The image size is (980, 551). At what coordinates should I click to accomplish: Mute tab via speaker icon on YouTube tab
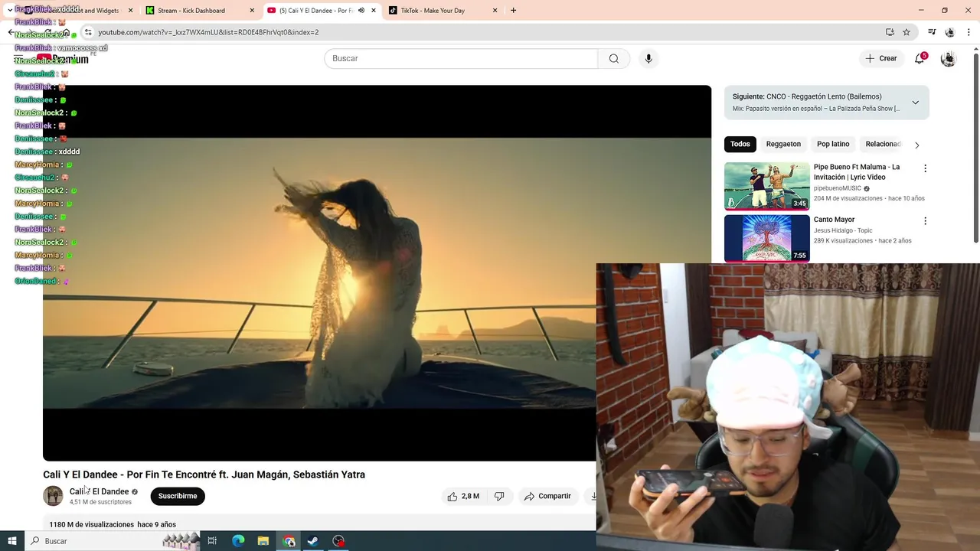click(361, 11)
